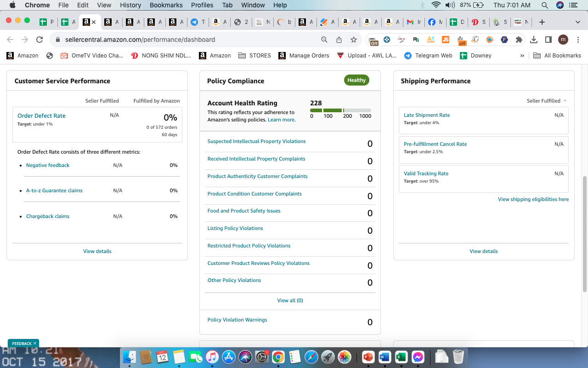The image size is (588, 368).
Task: Open the Chargeback claims link
Action: [48, 216]
